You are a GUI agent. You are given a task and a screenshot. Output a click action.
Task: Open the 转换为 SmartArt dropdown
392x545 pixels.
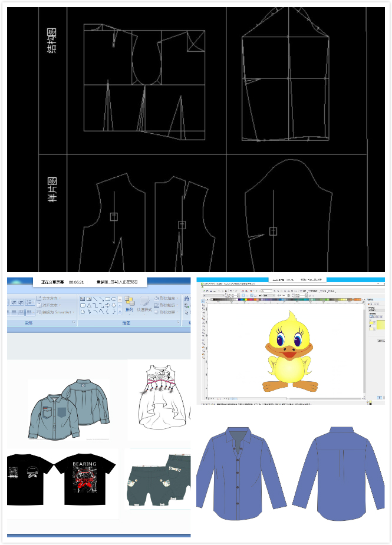tap(55, 312)
